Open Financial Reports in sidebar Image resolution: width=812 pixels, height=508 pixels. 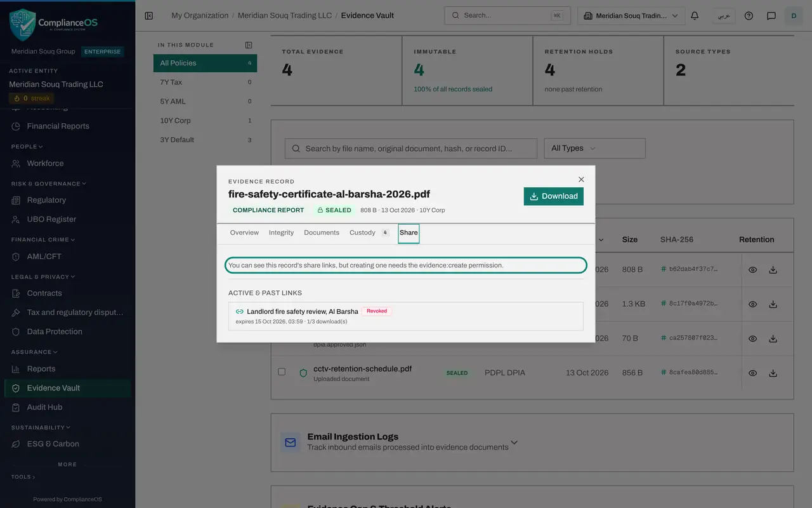click(x=68, y=126)
